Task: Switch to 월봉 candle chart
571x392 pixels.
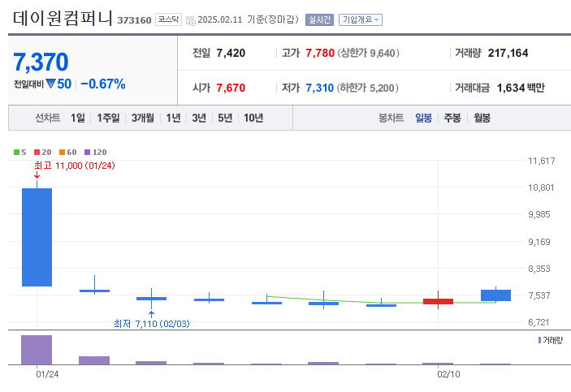Action: coord(482,118)
